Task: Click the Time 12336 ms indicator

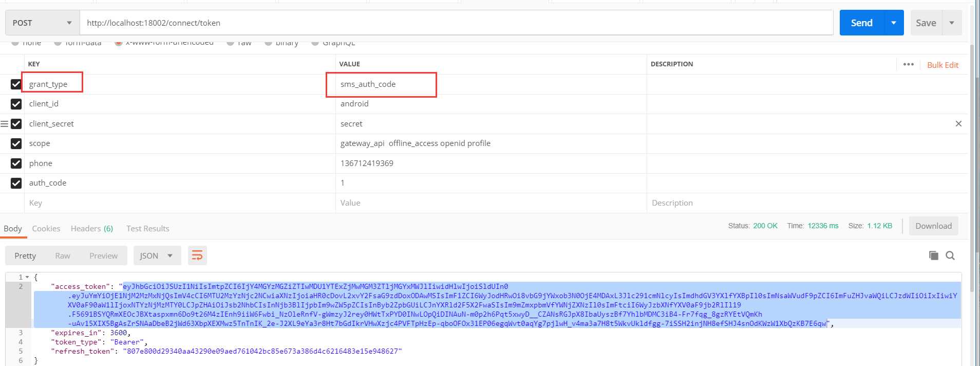Action: point(813,226)
